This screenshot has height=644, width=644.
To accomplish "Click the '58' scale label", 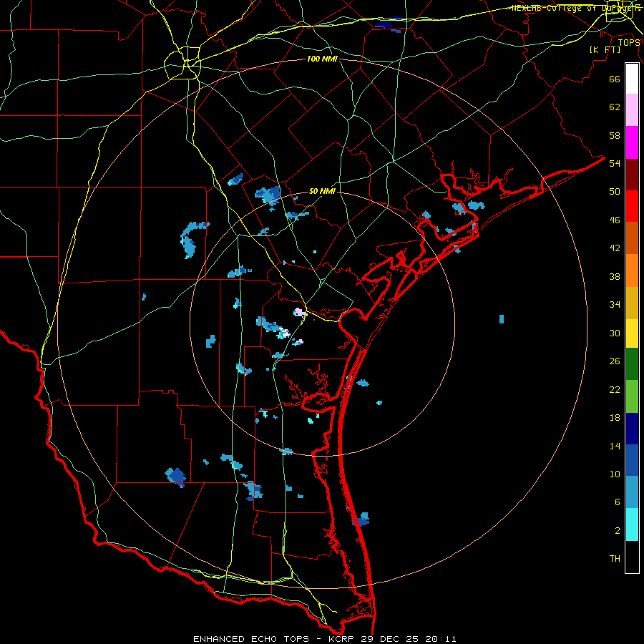I will 615,135.
